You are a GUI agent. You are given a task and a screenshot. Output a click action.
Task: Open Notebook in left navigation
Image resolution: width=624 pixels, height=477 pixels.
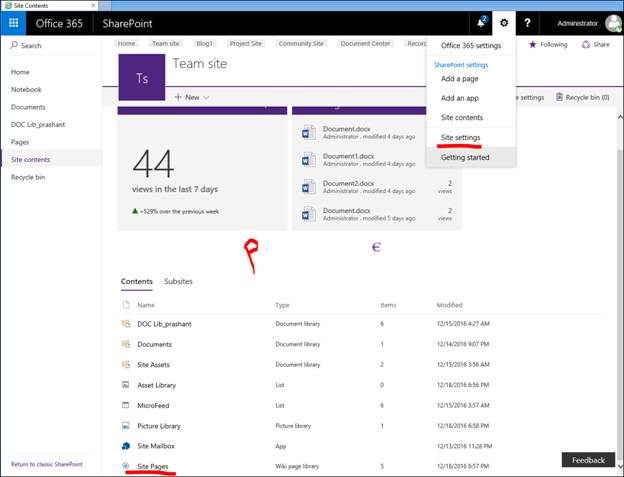pos(27,89)
